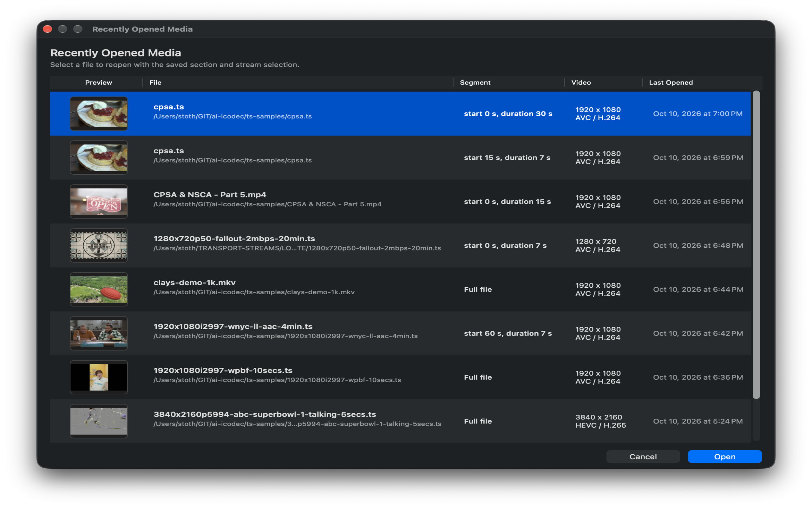Click path '/Users/stoth/GIT/ai-icodec/ts-samples/clays-demo-1k.mkv'
812x508 pixels.
pyautogui.click(x=254, y=292)
